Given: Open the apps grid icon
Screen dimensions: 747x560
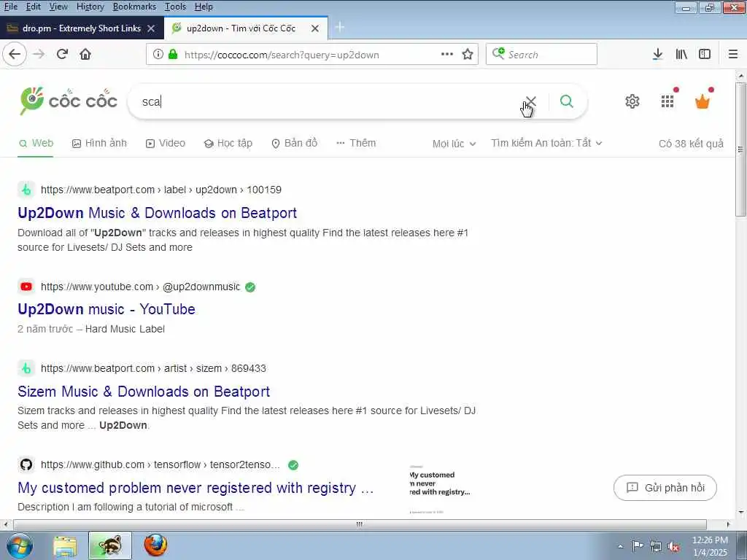Looking at the screenshot, I should [x=668, y=101].
